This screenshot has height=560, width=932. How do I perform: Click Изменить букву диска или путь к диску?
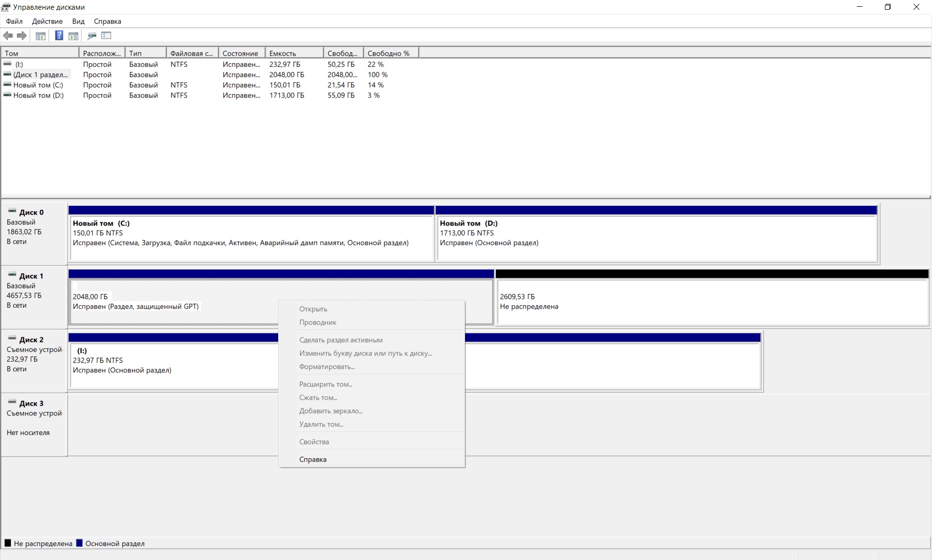372,353
